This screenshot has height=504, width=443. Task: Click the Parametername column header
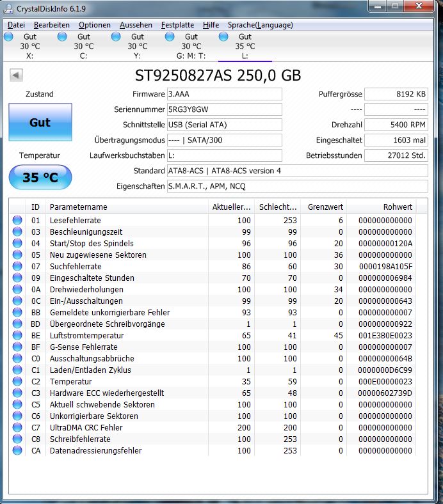pyautogui.click(x=127, y=207)
